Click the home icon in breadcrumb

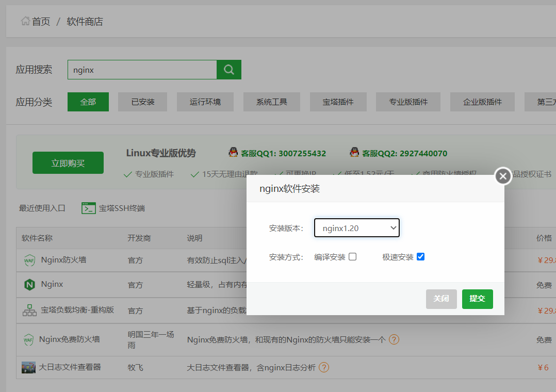coord(25,21)
